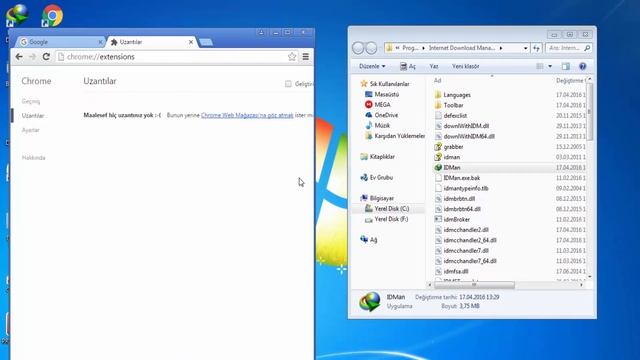Open Müzik in navigation pane
This screenshot has height=360, width=640.
[x=377, y=125]
